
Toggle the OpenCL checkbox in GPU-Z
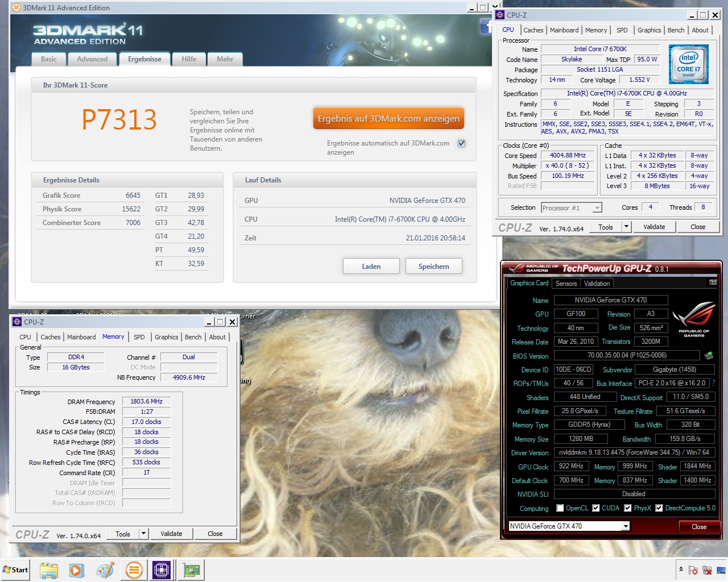(560, 508)
